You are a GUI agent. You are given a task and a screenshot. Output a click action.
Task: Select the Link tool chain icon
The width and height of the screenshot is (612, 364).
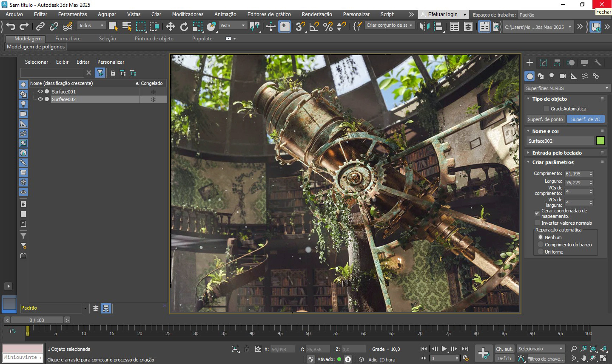40,26
